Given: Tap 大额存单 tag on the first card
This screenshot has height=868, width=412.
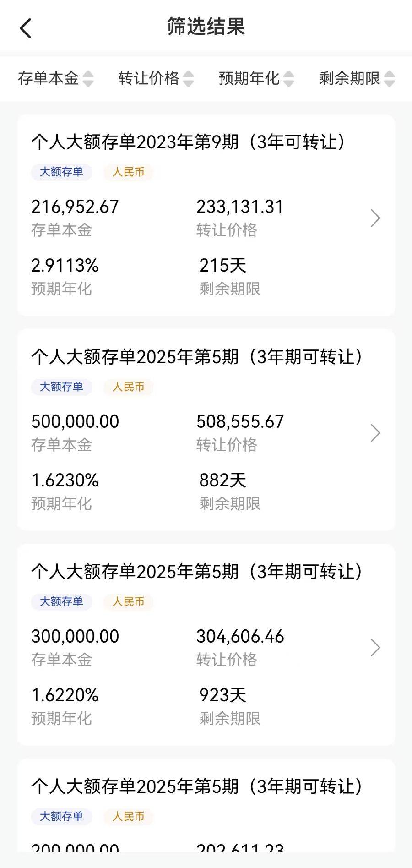Looking at the screenshot, I should 61,172.
